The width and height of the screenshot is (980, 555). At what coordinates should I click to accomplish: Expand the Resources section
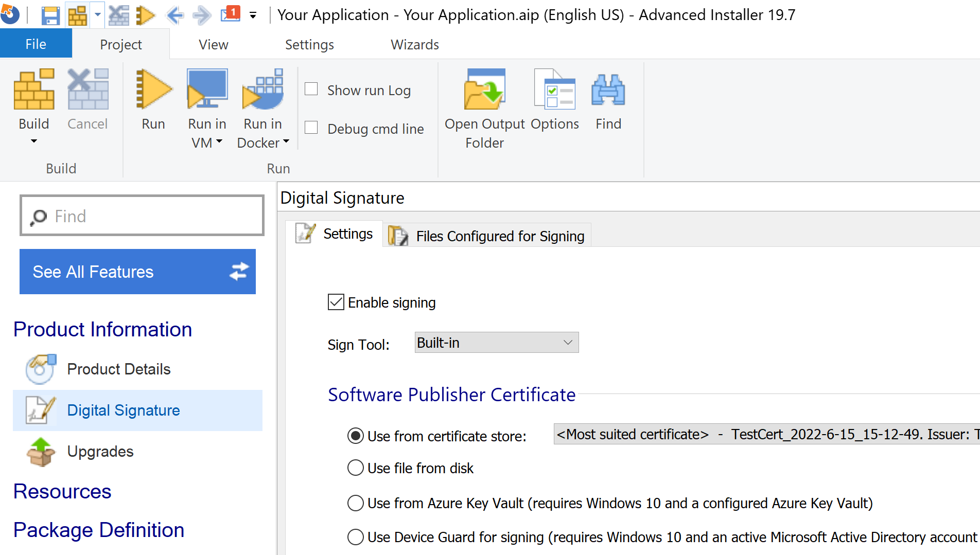click(62, 491)
